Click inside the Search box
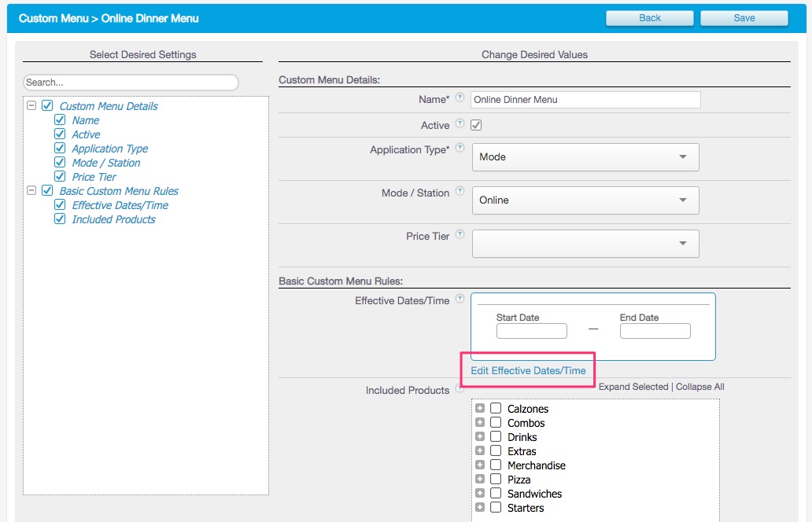The image size is (812, 522). [x=131, y=82]
